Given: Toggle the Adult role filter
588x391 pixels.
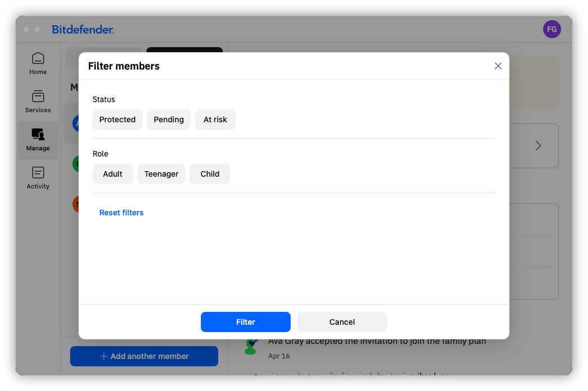Looking at the screenshot, I should 113,174.
